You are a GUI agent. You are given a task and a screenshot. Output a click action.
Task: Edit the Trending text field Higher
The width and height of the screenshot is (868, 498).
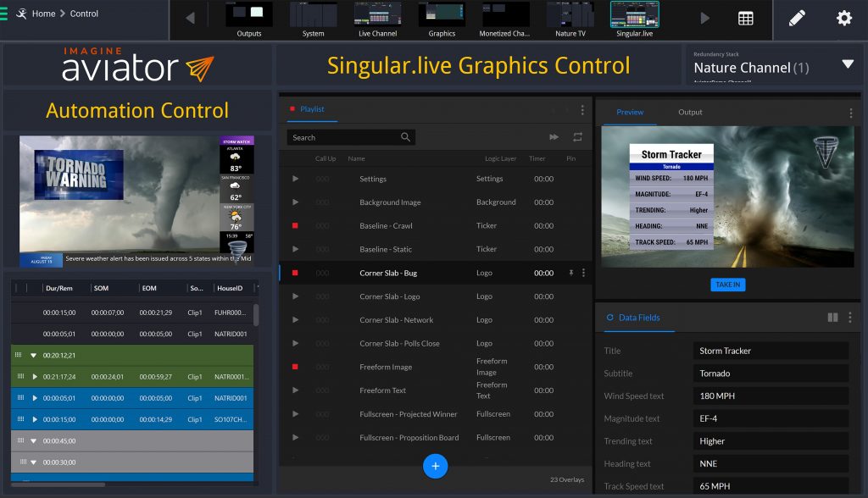771,441
